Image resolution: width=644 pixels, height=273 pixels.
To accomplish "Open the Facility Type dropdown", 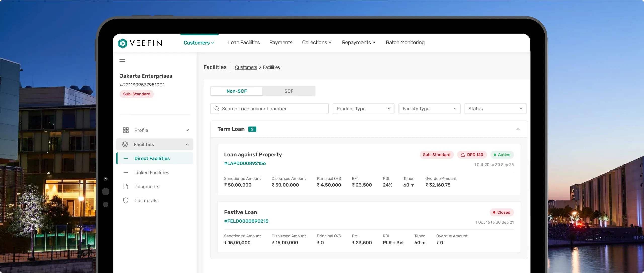I will [429, 109].
